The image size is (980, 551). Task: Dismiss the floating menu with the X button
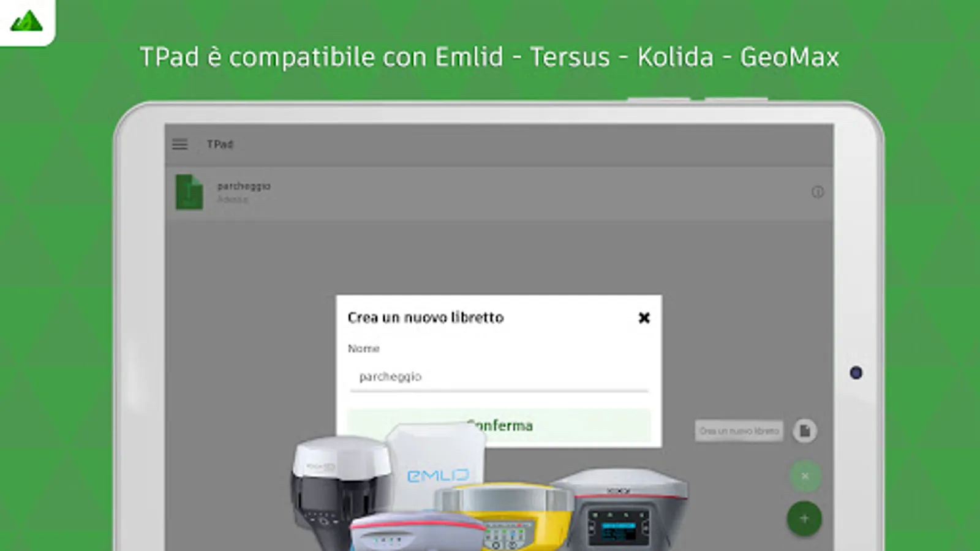tap(805, 476)
